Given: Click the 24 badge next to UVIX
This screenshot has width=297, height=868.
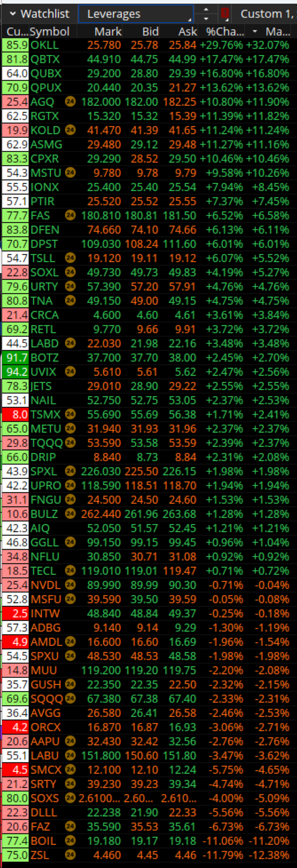Looking at the screenshot, I should (70, 372).
